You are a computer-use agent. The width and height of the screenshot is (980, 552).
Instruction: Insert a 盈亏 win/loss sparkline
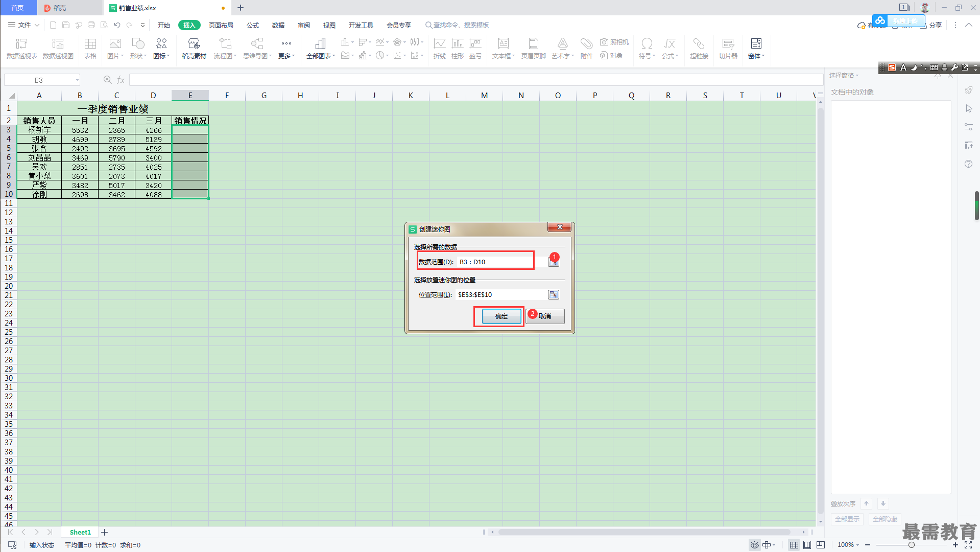[475, 49]
